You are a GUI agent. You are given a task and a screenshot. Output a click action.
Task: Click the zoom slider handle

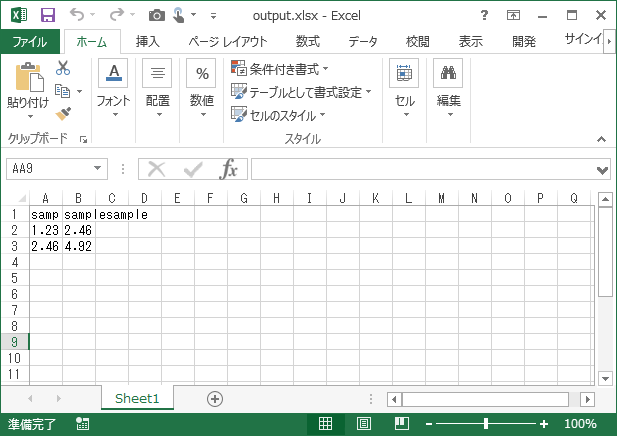[486, 424]
